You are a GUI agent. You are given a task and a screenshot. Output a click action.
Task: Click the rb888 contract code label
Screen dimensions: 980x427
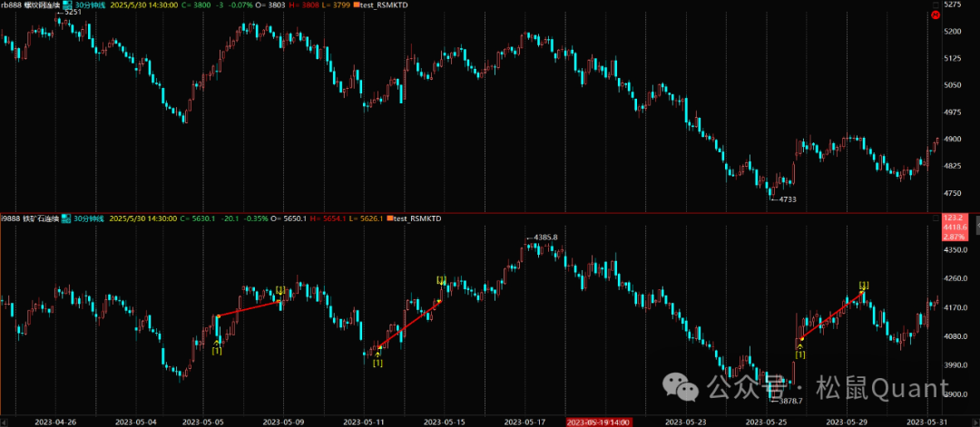coord(13,5)
